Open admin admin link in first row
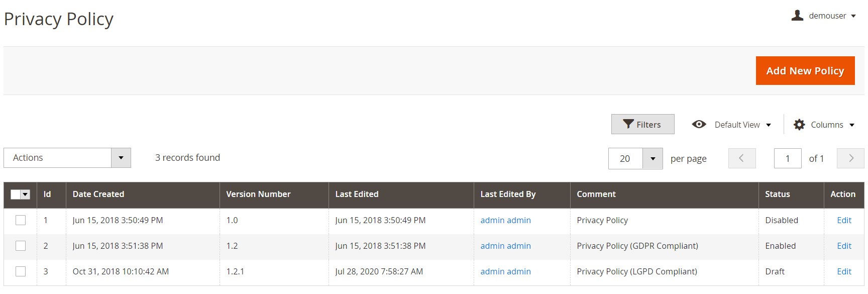This screenshot has height=294, width=868. coord(505,220)
